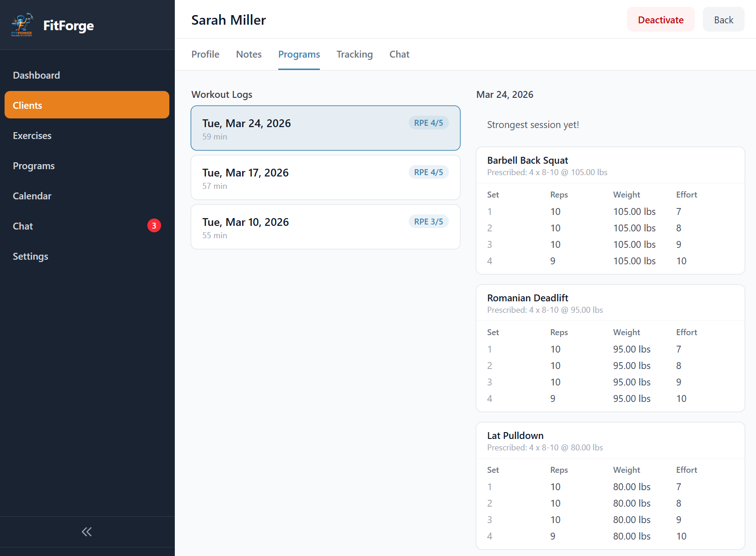Open Exercises in the sidebar
The image size is (756, 556).
pyautogui.click(x=32, y=136)
